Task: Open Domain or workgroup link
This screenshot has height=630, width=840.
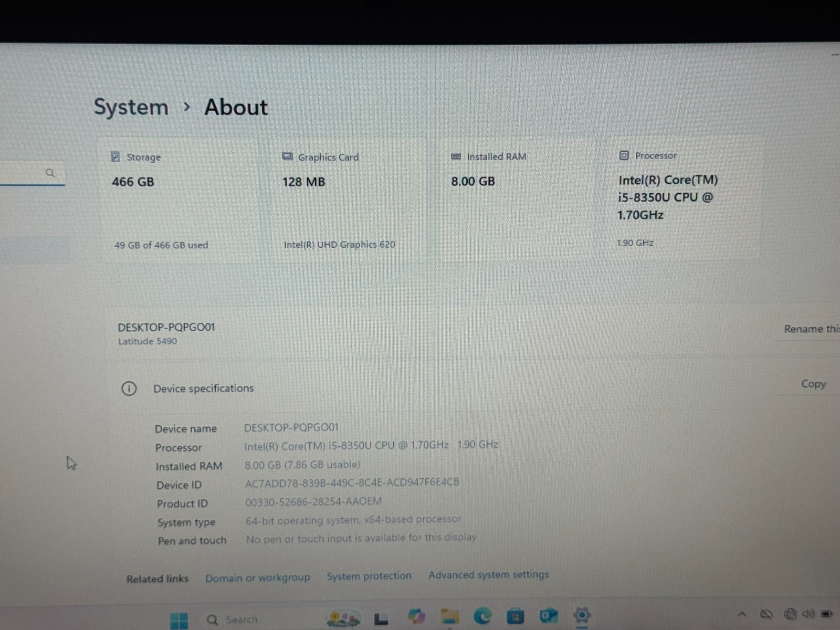Action: point(257,577)
